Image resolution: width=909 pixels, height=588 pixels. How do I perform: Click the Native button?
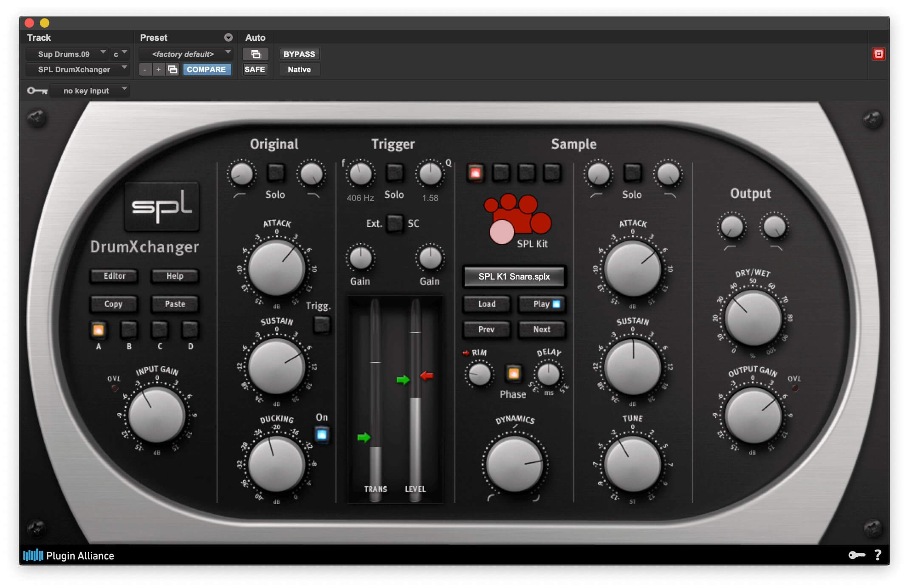(x=299, y=69)
